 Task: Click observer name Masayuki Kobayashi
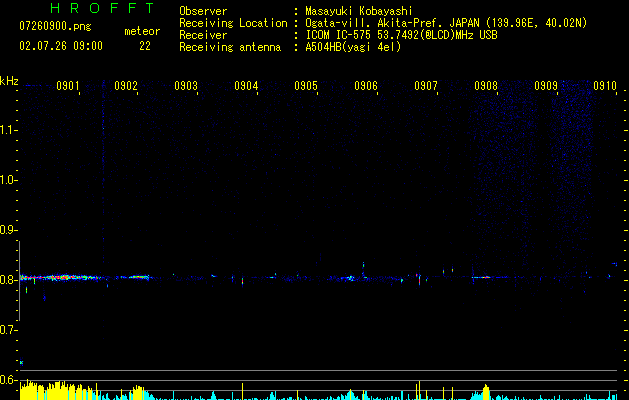coord(359,11)
